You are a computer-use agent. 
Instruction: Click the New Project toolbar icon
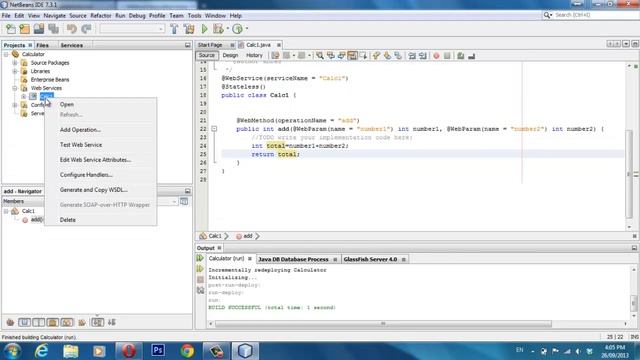point(24,29)
